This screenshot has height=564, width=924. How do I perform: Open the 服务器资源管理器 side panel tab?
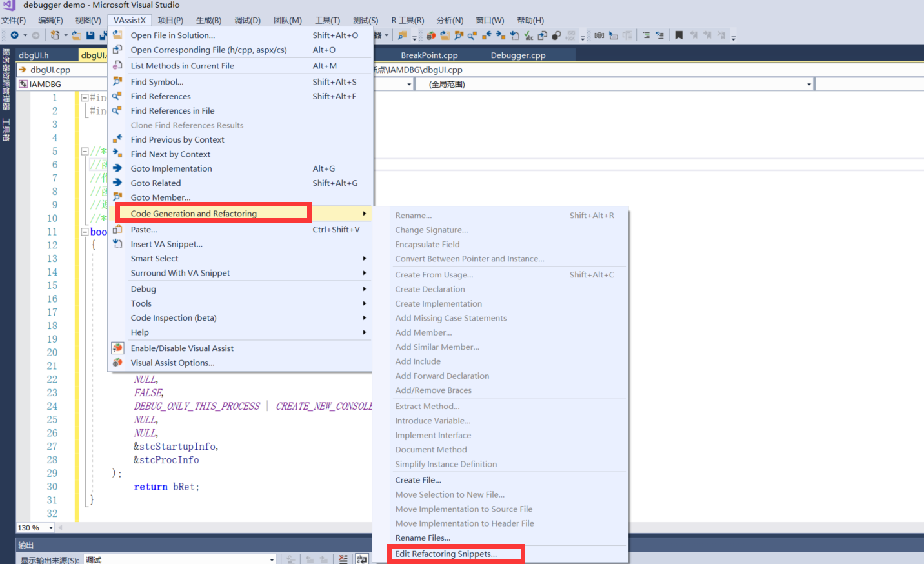click(6, 79)
